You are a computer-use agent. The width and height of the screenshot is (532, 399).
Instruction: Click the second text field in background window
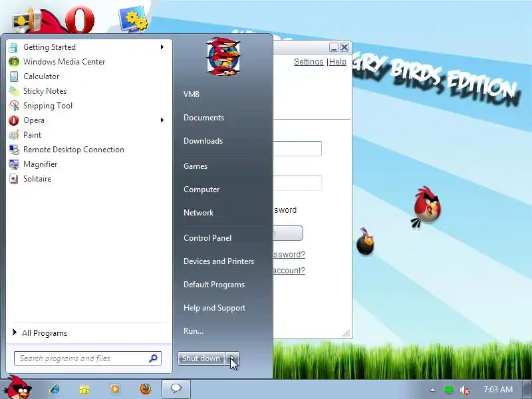[297, 184]
